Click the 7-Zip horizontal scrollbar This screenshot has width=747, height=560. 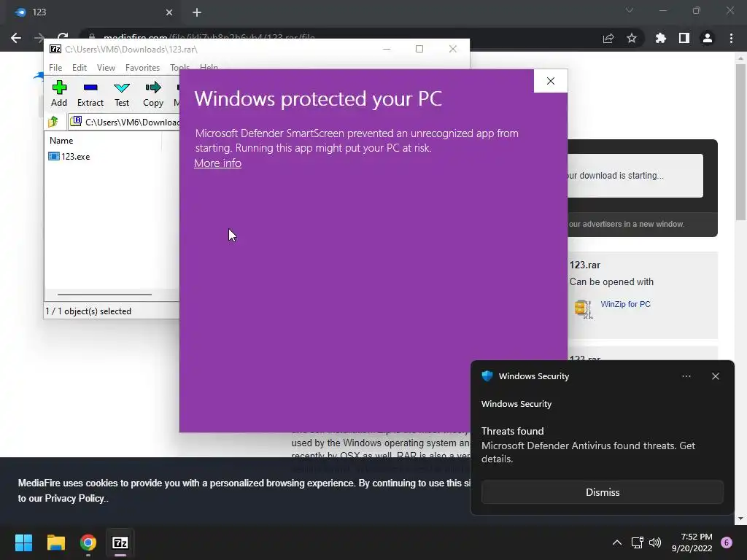(x=105, y=295)
